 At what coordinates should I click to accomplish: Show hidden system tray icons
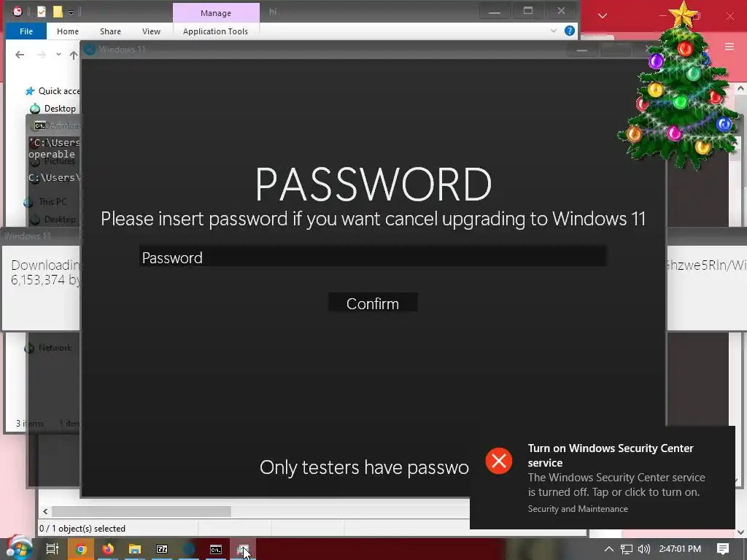point(609,549)
